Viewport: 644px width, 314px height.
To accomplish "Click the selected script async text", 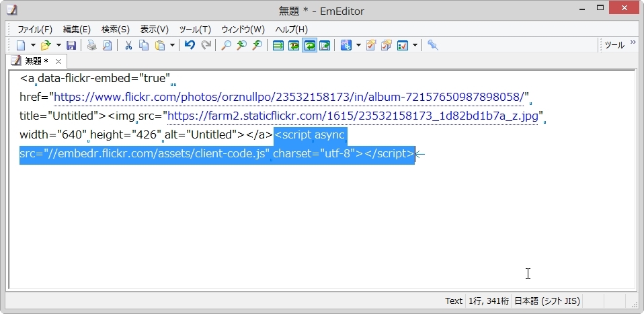I will [311, 134].
